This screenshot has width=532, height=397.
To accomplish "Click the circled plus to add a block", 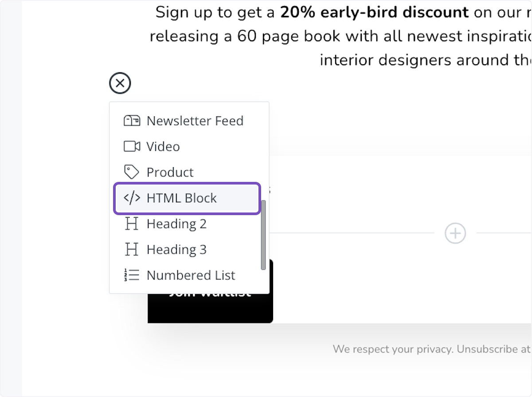I will 455,233.
